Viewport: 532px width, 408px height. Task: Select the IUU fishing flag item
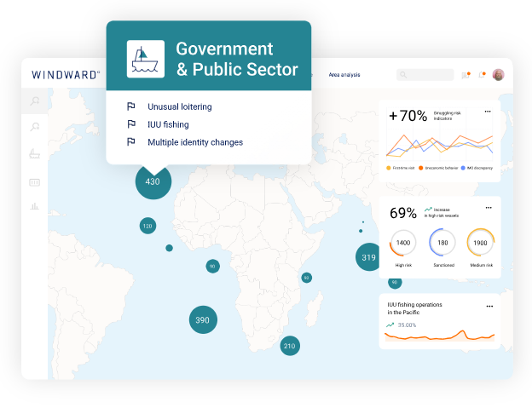[168, 124]
